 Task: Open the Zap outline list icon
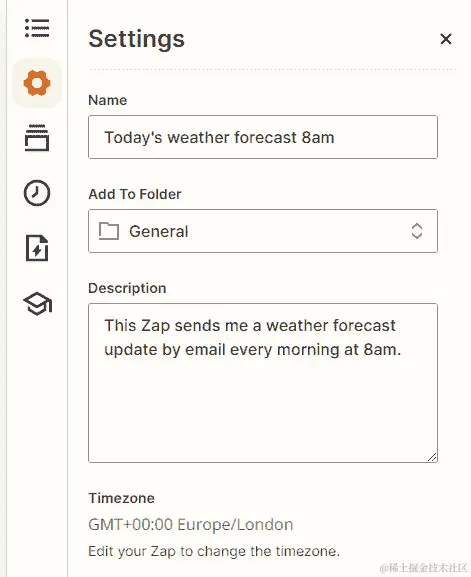(x=37, y=28)
